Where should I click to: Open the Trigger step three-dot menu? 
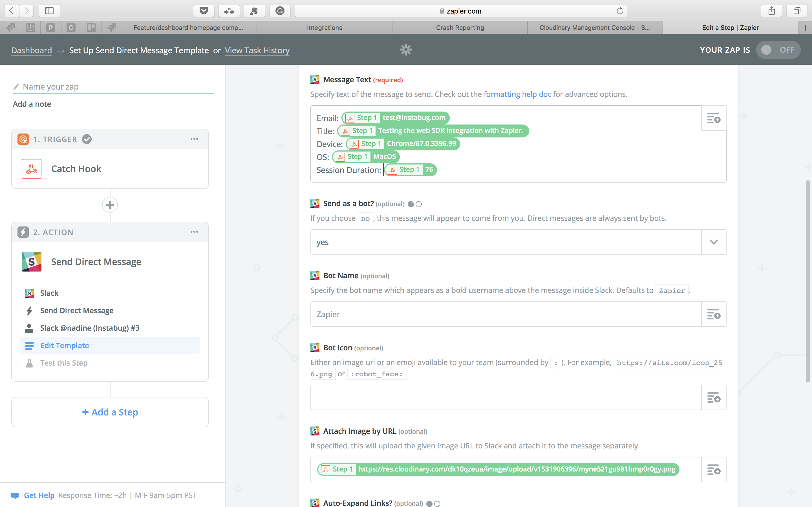(194, 139)
